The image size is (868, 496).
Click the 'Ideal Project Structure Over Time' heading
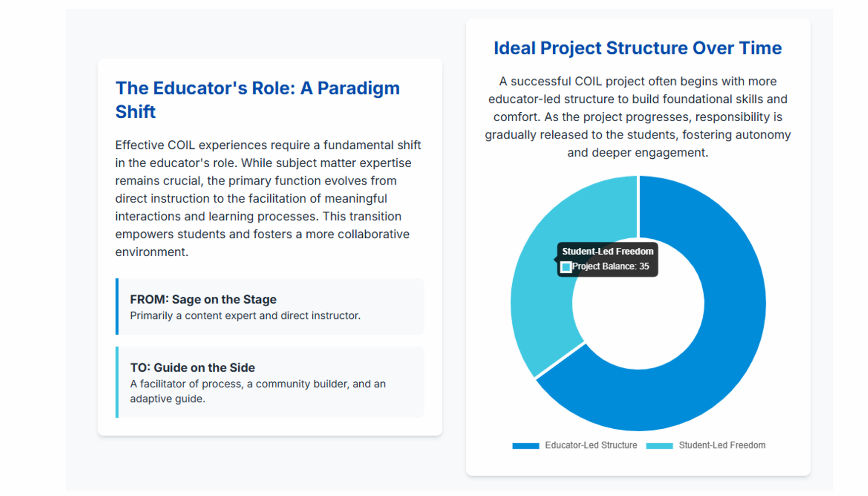[x=637, y=48]
